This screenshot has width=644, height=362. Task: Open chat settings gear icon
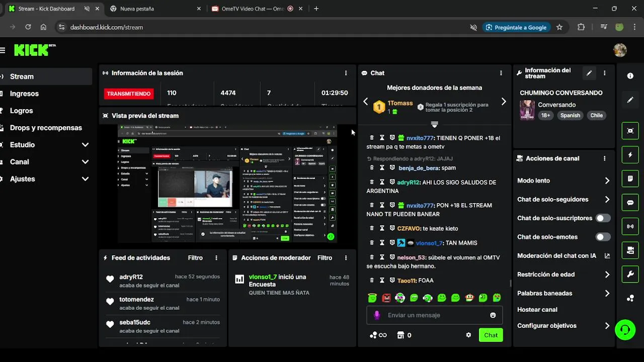468,335
